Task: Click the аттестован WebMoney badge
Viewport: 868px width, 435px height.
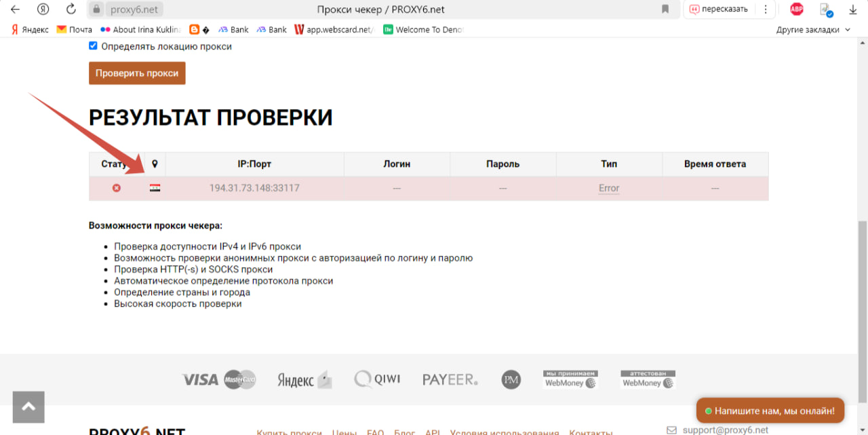Action: click(x=648, y=379)
